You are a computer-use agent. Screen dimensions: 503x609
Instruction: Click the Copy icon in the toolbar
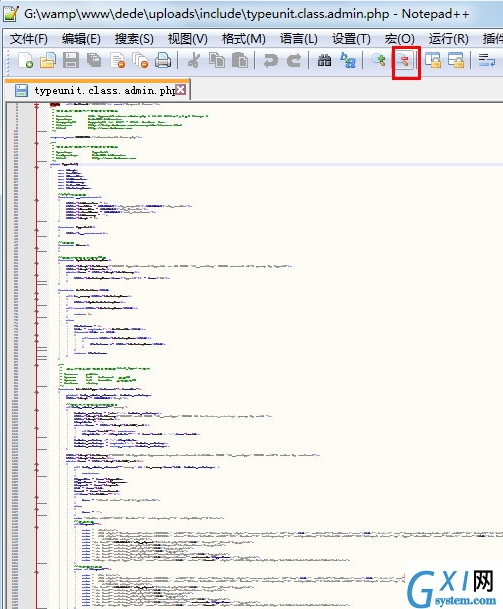(217, 61)
